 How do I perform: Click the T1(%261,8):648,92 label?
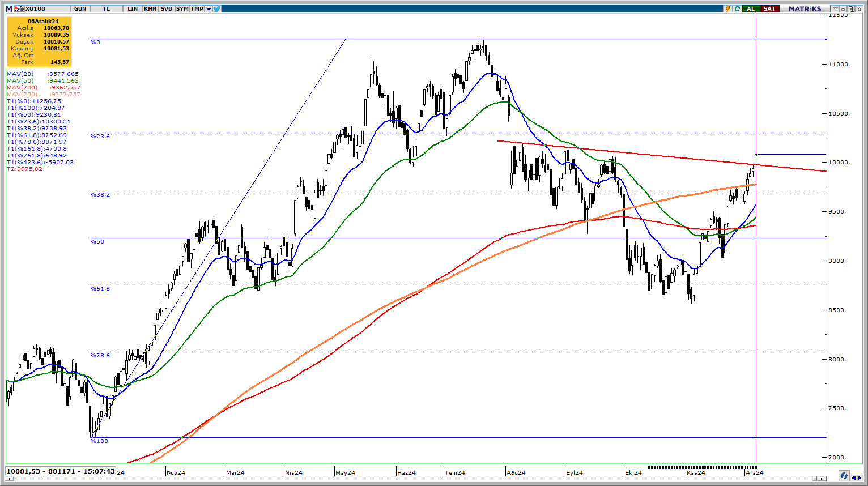coord(37,156)
